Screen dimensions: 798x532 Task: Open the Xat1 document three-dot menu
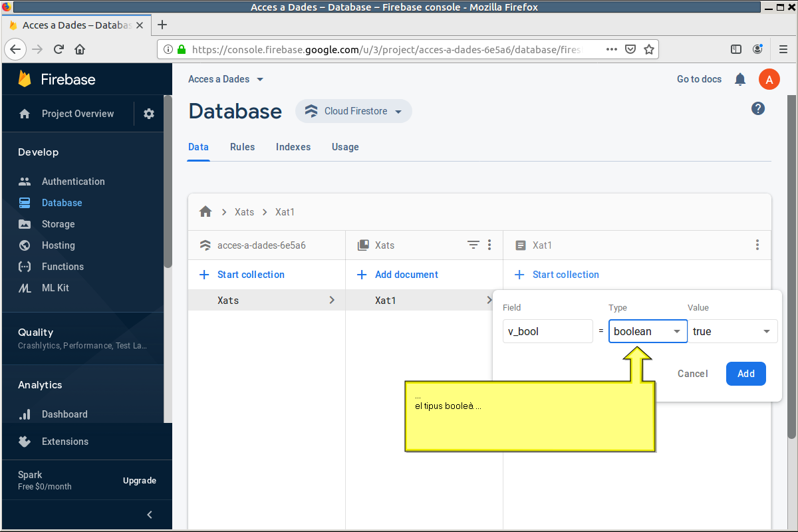coord(757,245)
